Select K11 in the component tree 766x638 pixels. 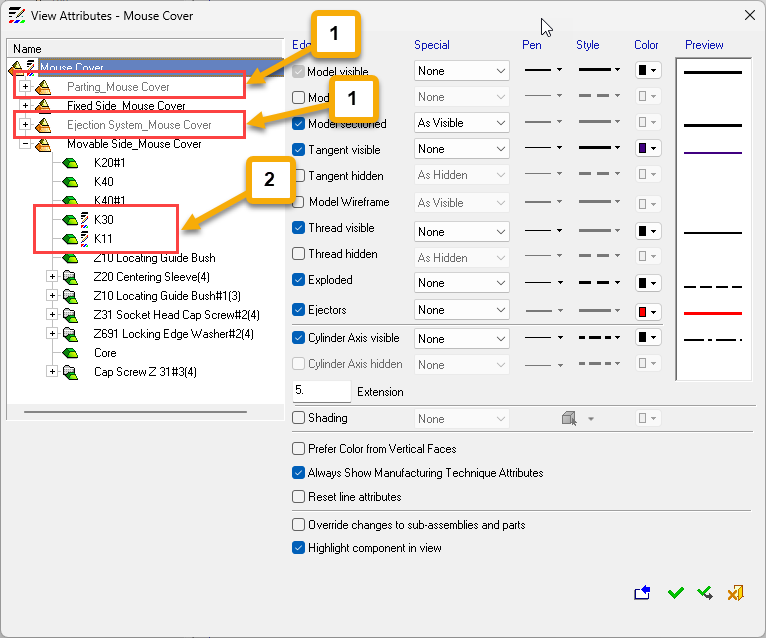(104, 239)
